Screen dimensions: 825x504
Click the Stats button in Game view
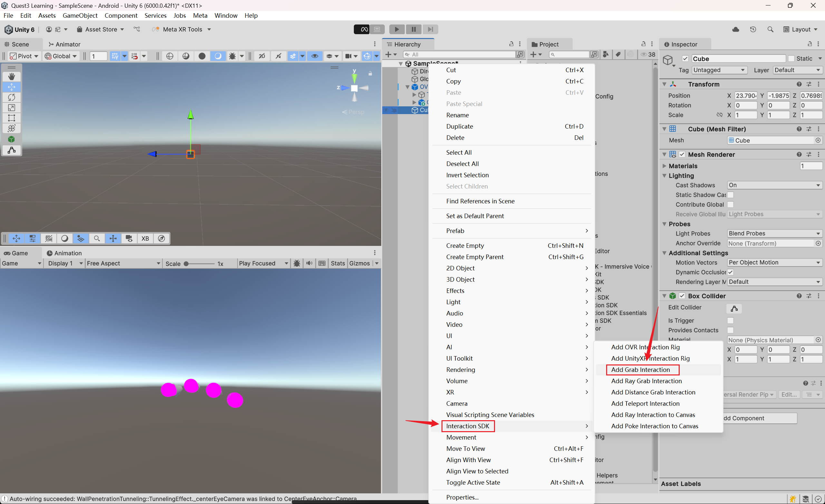(337, 264)
